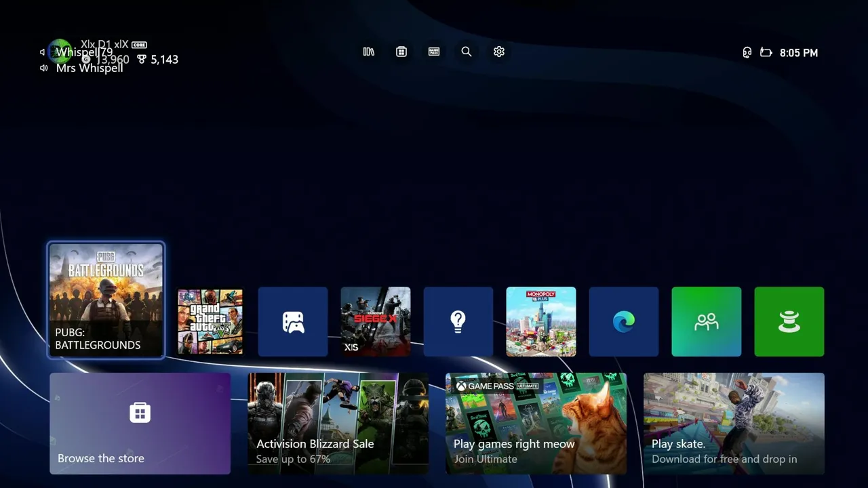Select the speaker icon beside Mrs Whispell
This screenshot has height=488, width=868.
click(43, 68)
